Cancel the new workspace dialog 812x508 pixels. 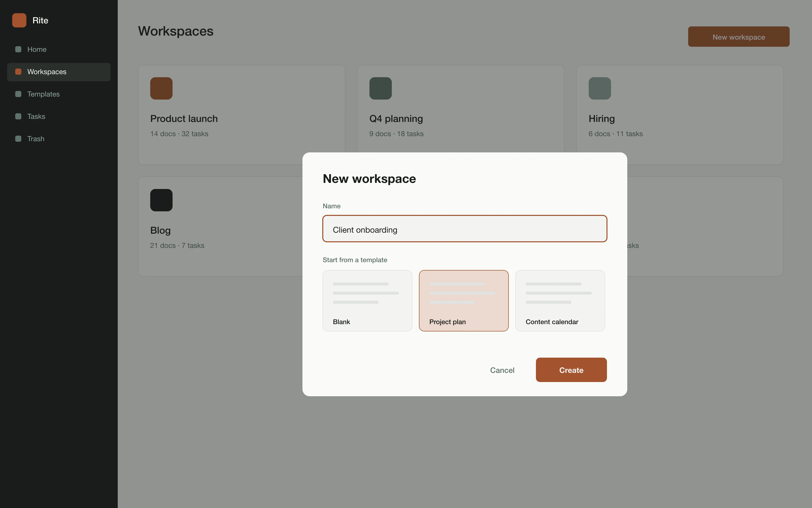[x=502, y=370]
